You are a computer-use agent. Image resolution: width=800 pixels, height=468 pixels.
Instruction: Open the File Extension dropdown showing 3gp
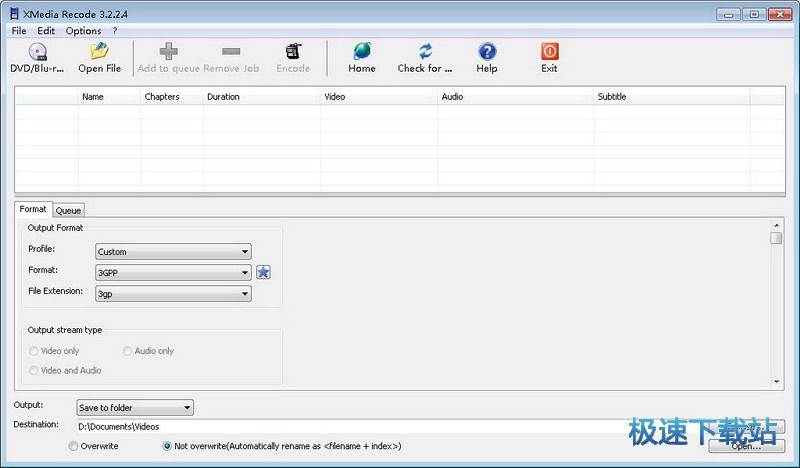pos(173,294)
